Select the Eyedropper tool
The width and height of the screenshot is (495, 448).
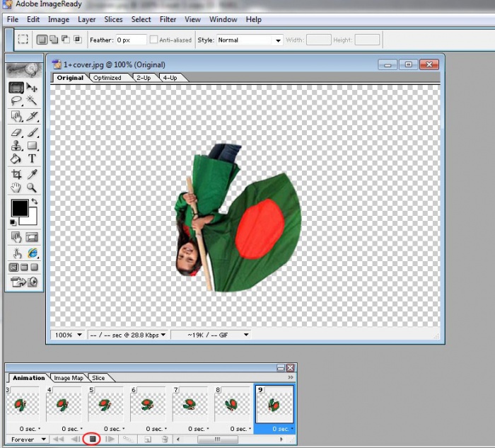[32, 174]
